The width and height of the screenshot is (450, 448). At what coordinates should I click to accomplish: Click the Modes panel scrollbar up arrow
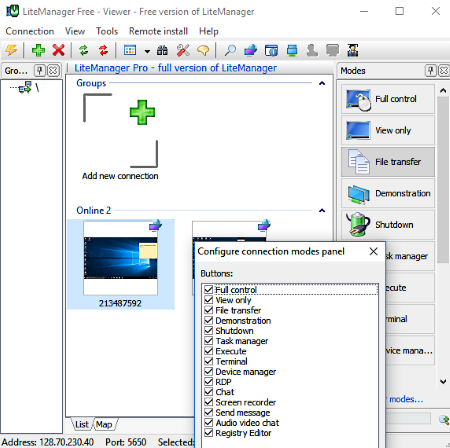tap(443, 90)
